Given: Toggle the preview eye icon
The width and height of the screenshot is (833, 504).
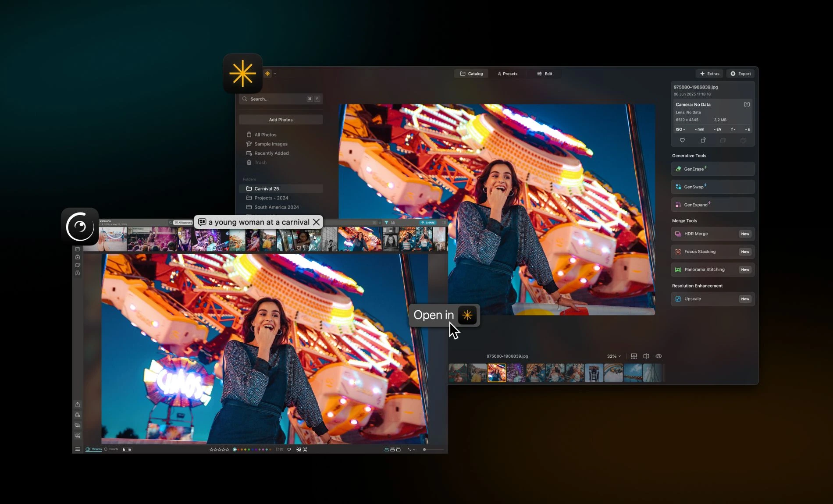Looking at the screenshot, I should tap(659, 356).
